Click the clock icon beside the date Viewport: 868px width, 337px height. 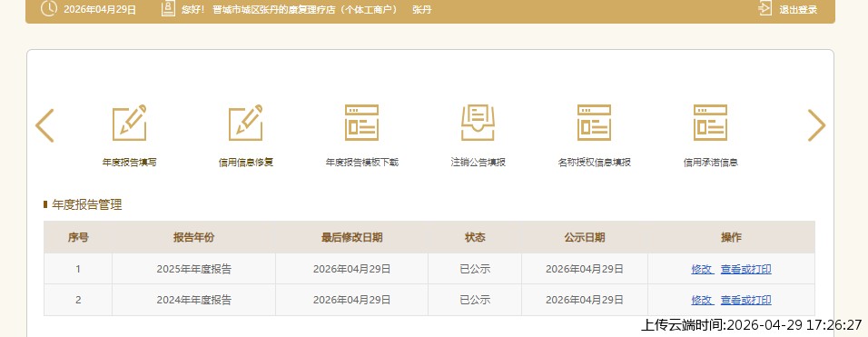click(x=49, y=9)
